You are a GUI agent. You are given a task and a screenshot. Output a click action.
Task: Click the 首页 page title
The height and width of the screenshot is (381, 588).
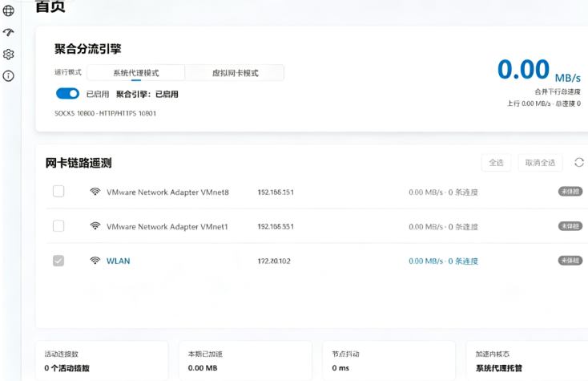coord(50,6)
